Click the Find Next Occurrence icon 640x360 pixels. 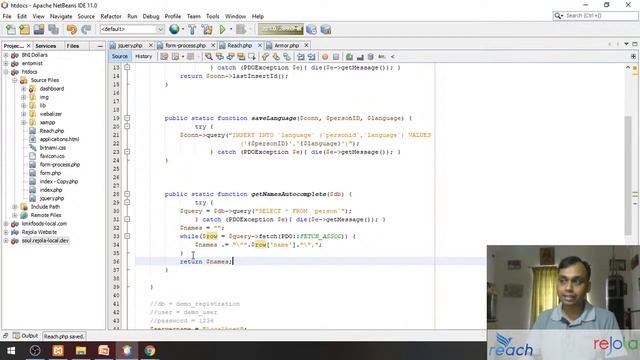[230, 57]
